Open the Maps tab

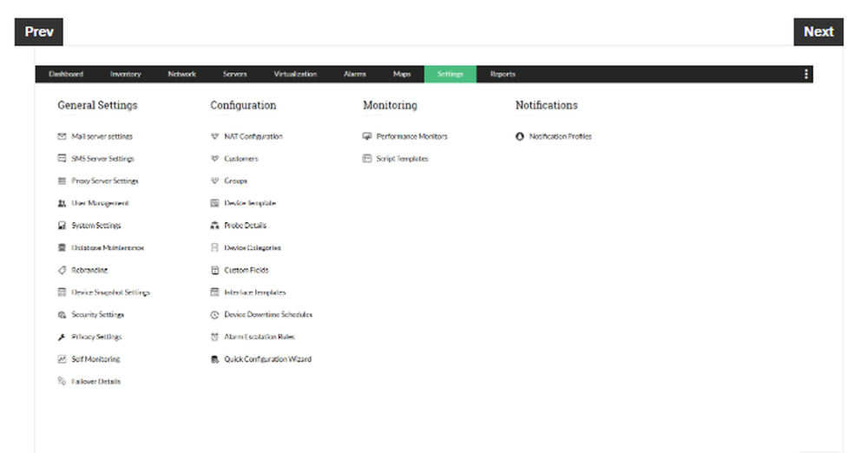tap(402, 75)
